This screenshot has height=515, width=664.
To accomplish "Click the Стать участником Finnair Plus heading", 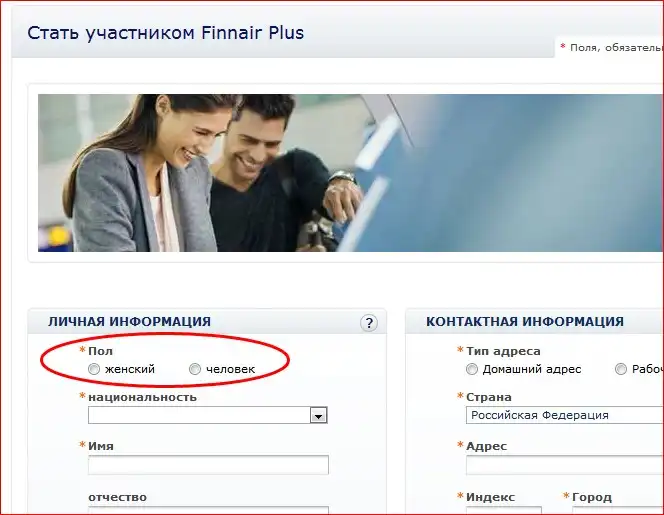I will pos(166,33).
